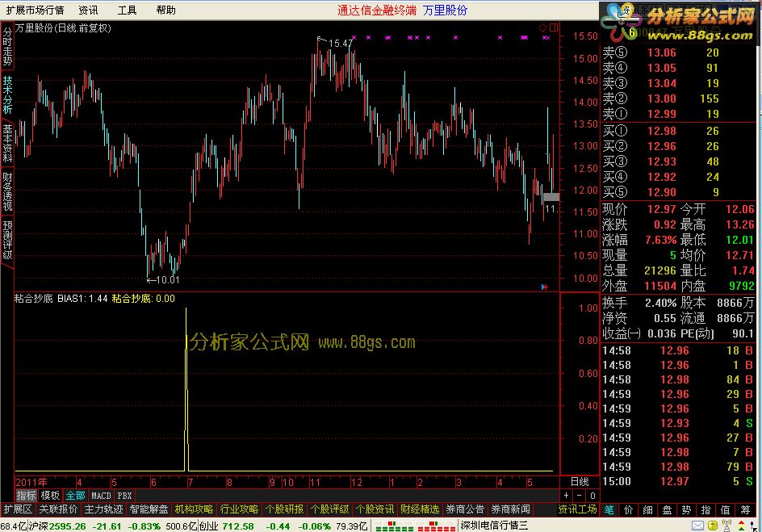Select the 势 tab in the quote panel
The image size is (762, 532).
click(686, 509)
